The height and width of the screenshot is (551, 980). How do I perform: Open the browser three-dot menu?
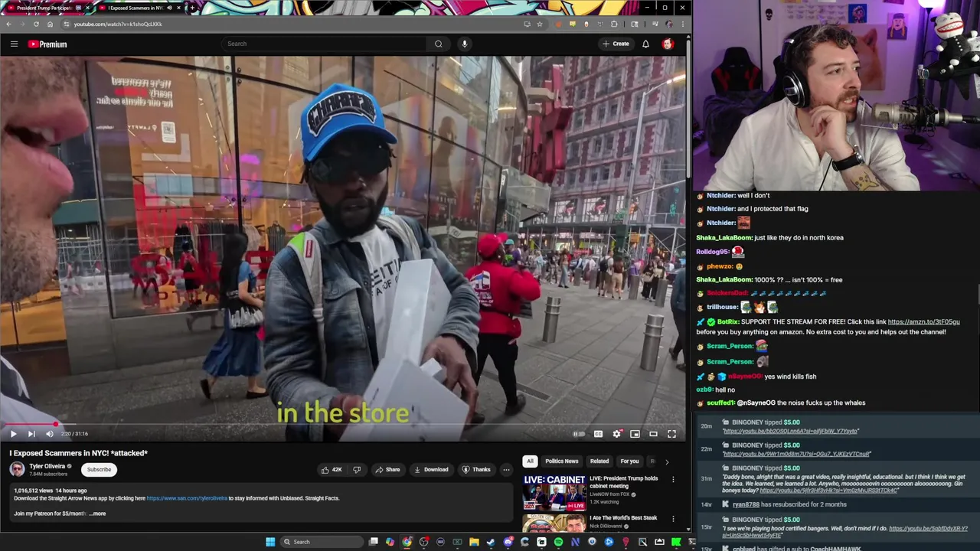point(682,24)
